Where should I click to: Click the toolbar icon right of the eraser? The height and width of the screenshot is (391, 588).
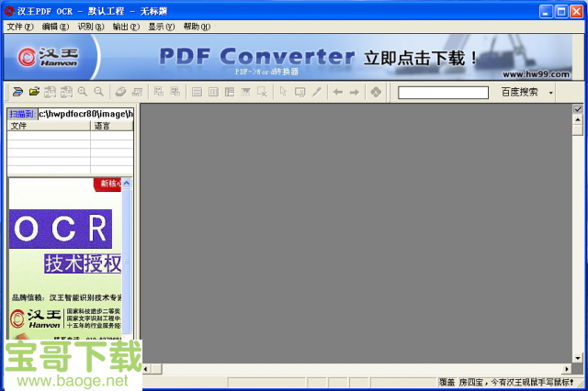137,92
